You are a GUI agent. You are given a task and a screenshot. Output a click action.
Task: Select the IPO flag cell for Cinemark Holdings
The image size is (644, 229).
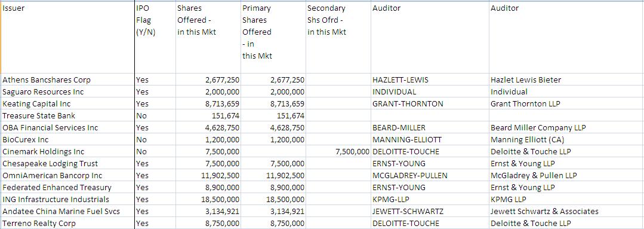coord(155,151)
